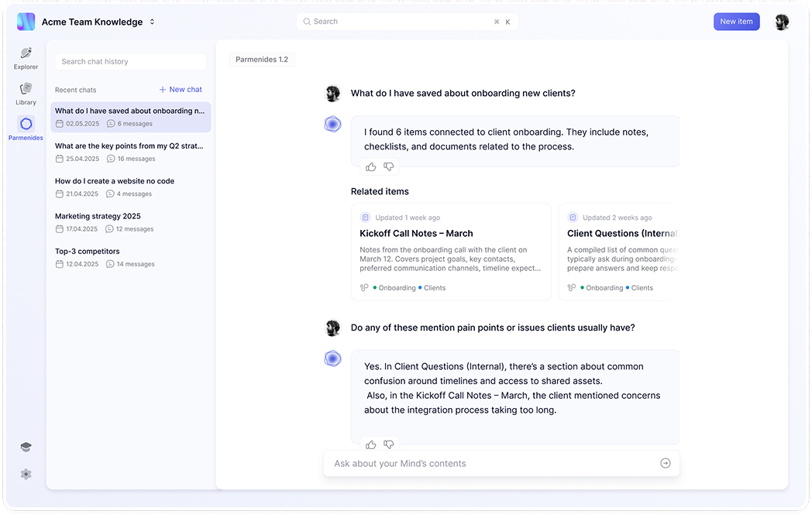Viewport: 812px width, 518px height.
Task: Thumbs down the second assistant response
Action: tap(389, 444)
